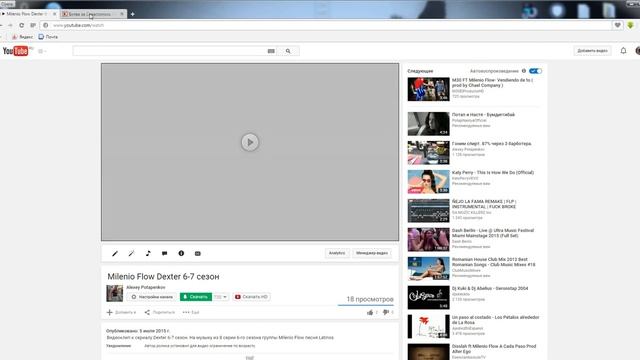
Task: Play the video with center play button
Action: click(250, 142)
